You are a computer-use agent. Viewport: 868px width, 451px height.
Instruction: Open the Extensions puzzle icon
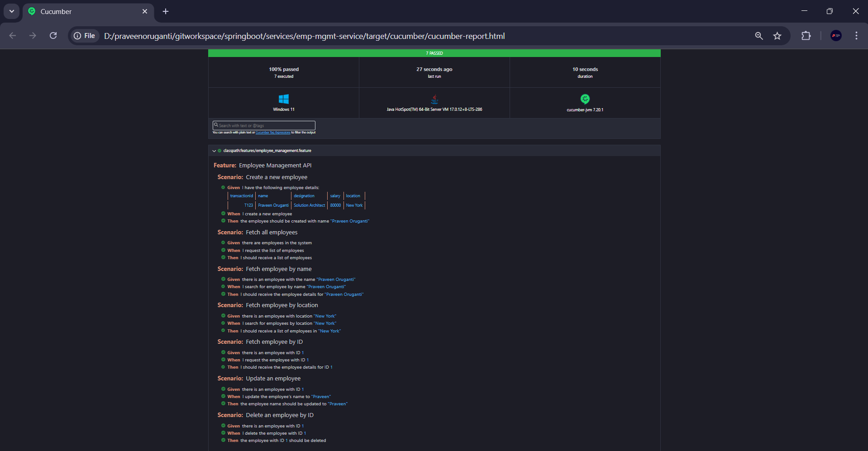[x=806, y=36]
